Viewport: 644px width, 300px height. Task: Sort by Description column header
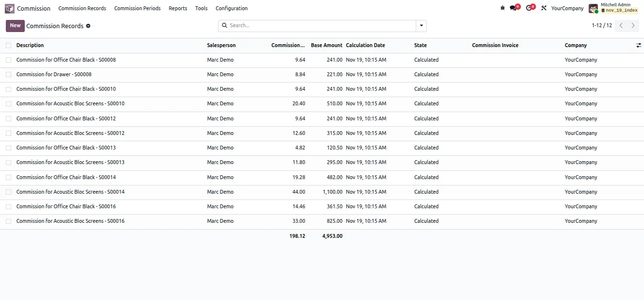pos(30,45)
